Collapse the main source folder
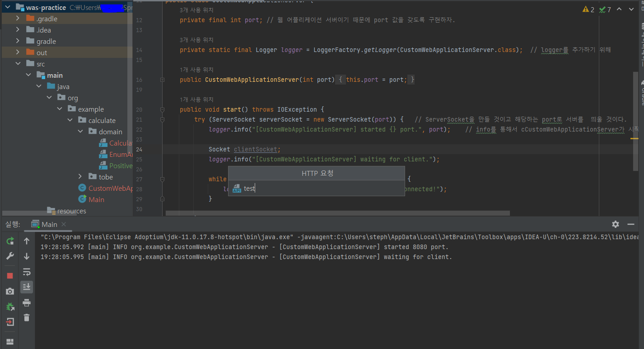 pyautogui.click(x=28, y=75)
